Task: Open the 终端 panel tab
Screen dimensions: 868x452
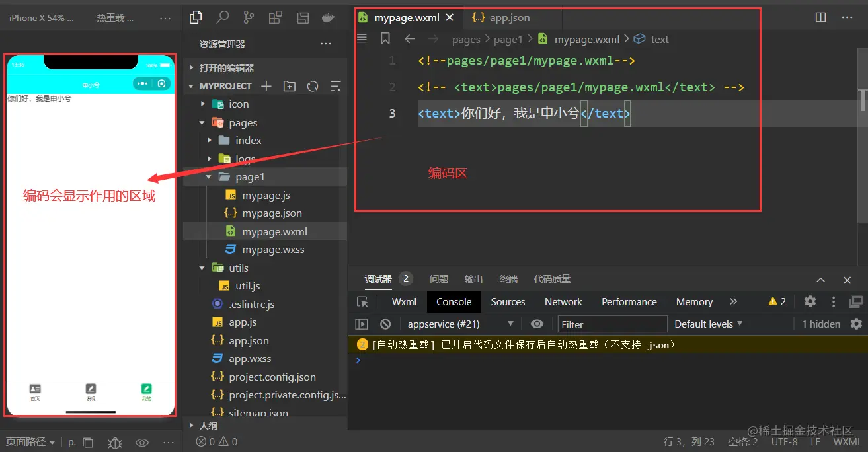Action: click(x=508, y=280)
